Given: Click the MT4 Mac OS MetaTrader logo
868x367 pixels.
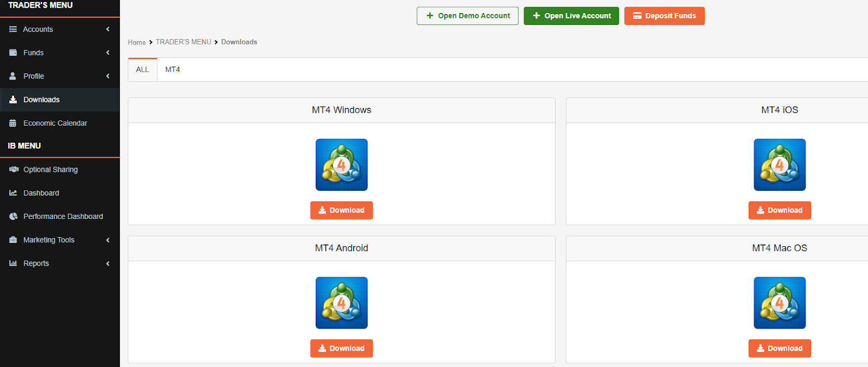Looking at the screenshot, I should 780,303.
